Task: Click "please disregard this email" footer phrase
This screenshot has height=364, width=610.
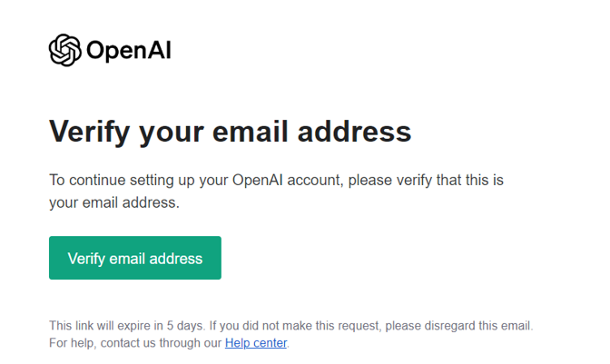Action: pyautogui.click(x=457, y=326)
